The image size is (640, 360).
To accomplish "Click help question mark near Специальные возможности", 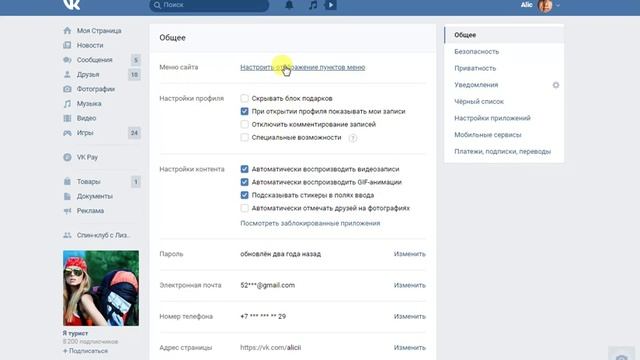I will (x=353, y=138).
